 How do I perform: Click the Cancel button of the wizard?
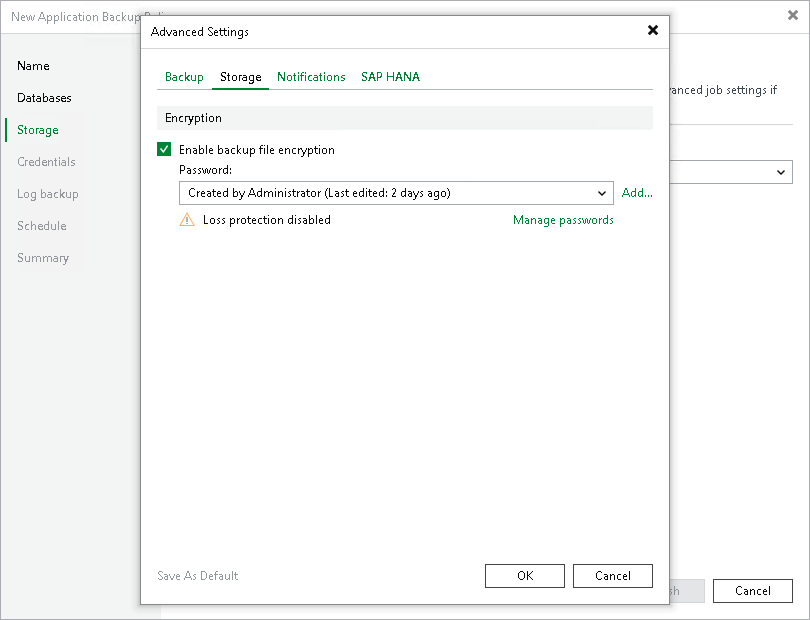(x=752, y=590)
